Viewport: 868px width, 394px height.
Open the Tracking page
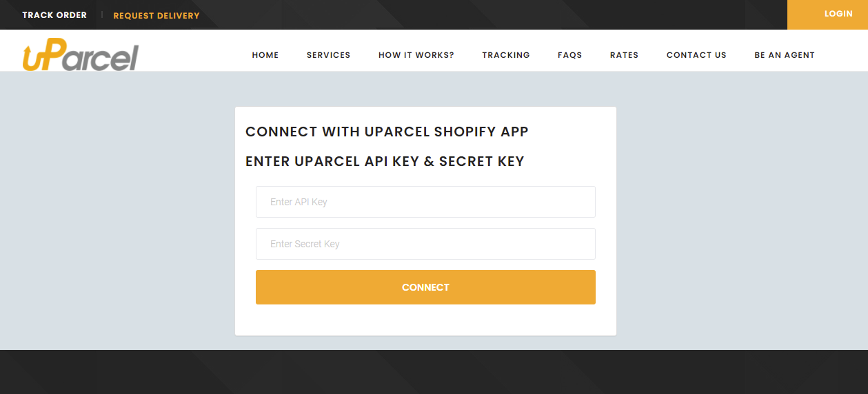click(506, 55)
